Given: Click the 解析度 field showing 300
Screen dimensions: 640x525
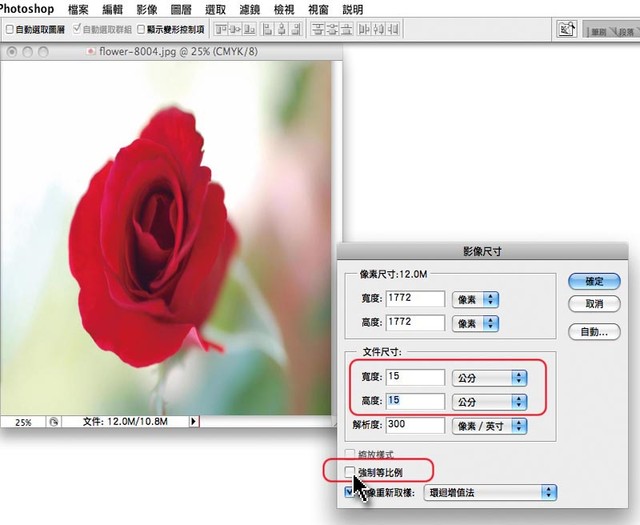Looking at the screenshot, I should 415,425.
